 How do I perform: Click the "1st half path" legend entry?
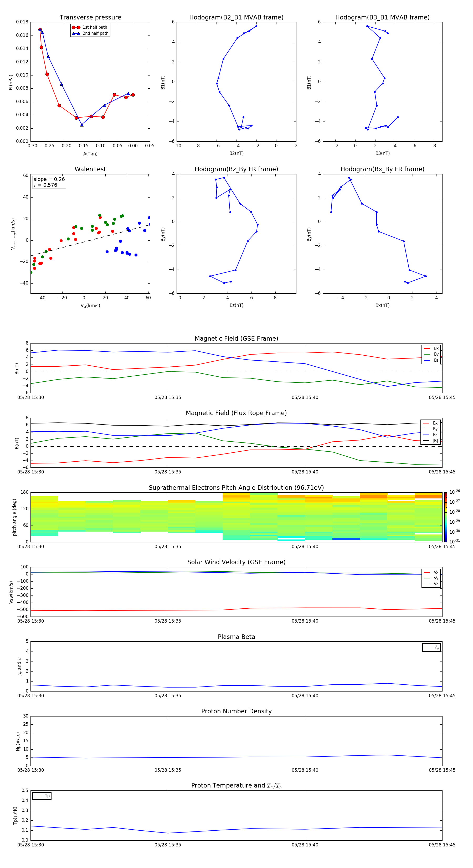90,28
